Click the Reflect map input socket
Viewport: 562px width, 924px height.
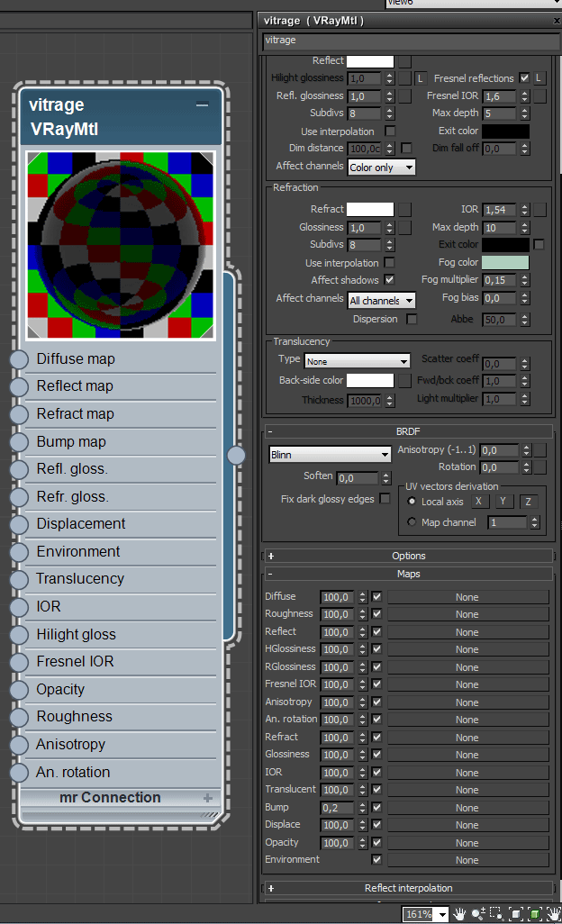coord(19,386)
